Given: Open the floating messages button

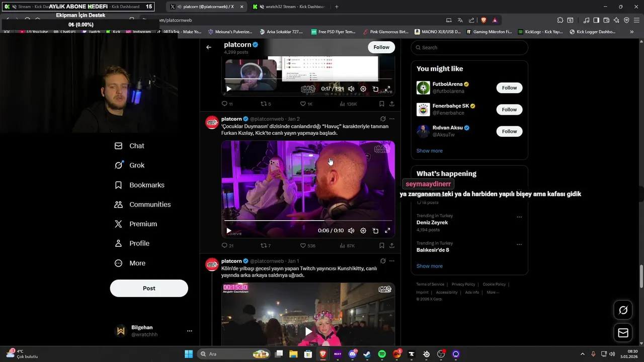Looking at the screenshot, I should [x=623, y=333].
